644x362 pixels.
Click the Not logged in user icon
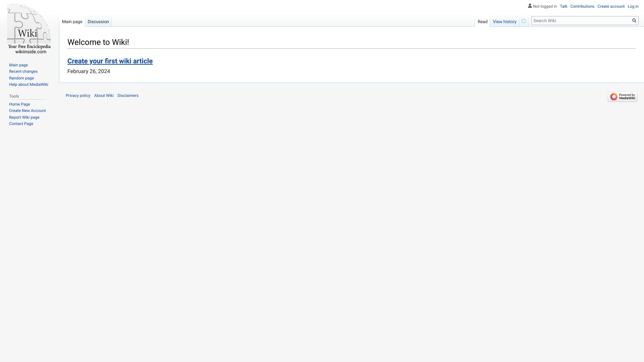(x=529, y=6)
